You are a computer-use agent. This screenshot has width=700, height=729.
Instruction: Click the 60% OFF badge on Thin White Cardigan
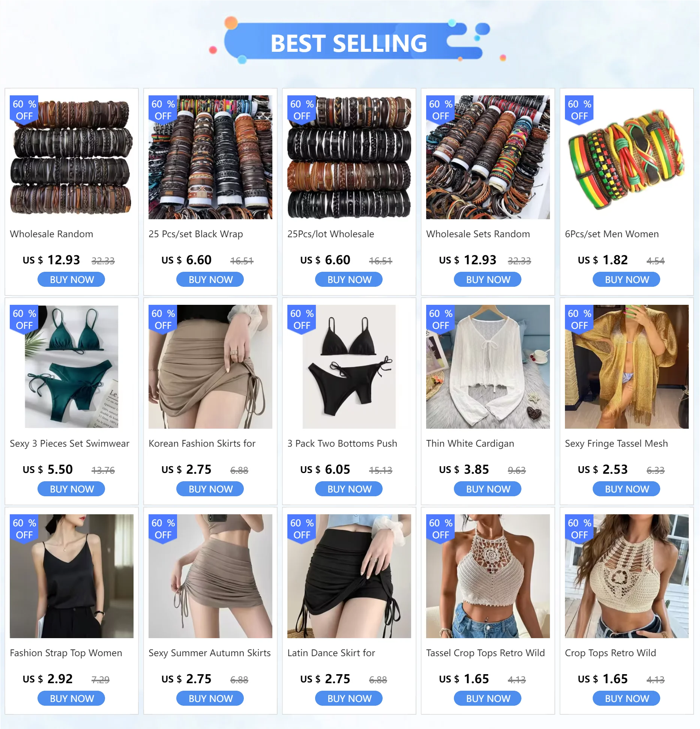click(x=440, y=319)
